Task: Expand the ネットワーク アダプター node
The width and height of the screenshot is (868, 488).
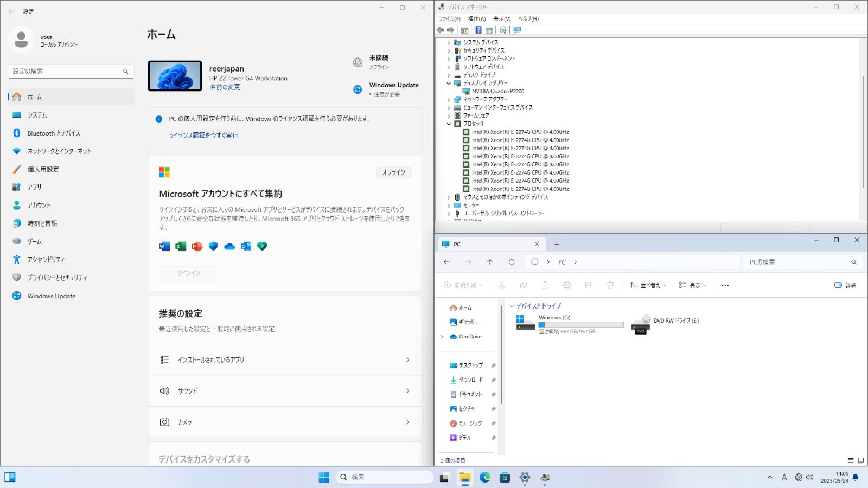Action: coord(449,99)
